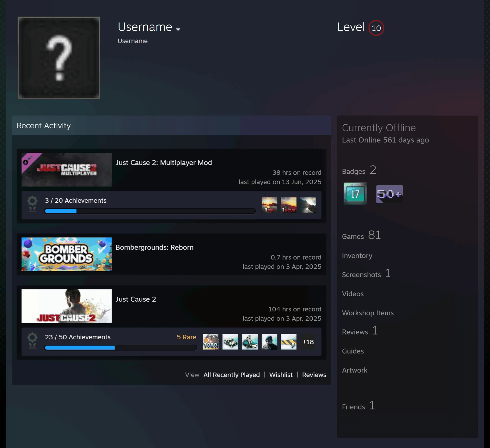Viewport: 490px width, 448px height.
Task: Click the '3 / 20 Achievements' text
Action: point(76,200)
